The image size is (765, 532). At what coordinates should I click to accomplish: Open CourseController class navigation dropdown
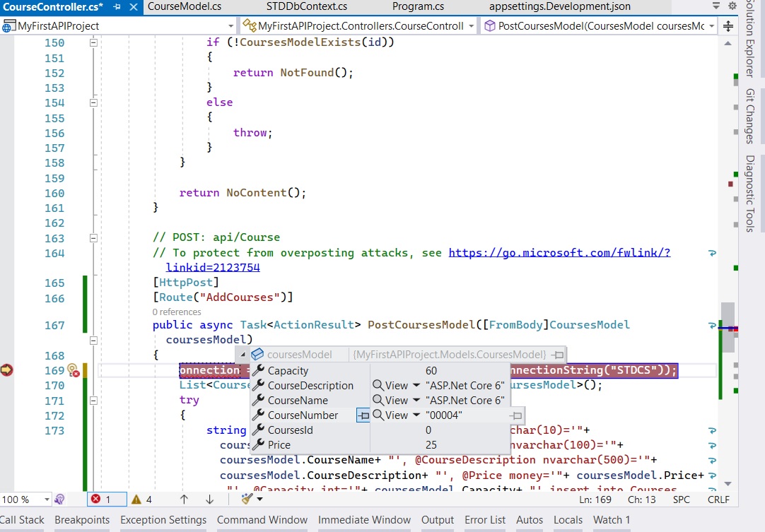(471, 26)
